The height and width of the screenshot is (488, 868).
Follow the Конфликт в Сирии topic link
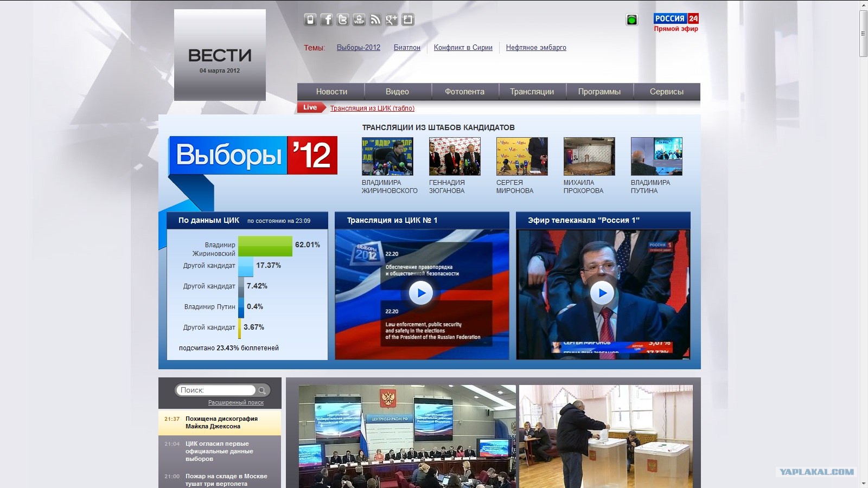[463, 48]
